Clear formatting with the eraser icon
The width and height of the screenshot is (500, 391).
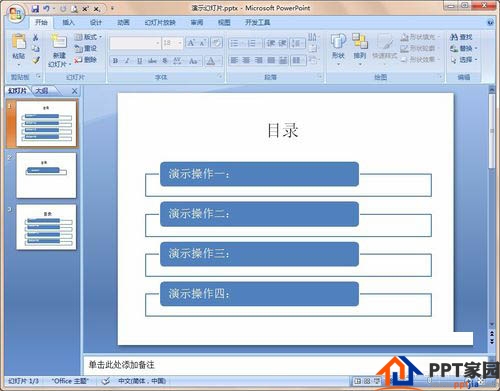(217, 43)
